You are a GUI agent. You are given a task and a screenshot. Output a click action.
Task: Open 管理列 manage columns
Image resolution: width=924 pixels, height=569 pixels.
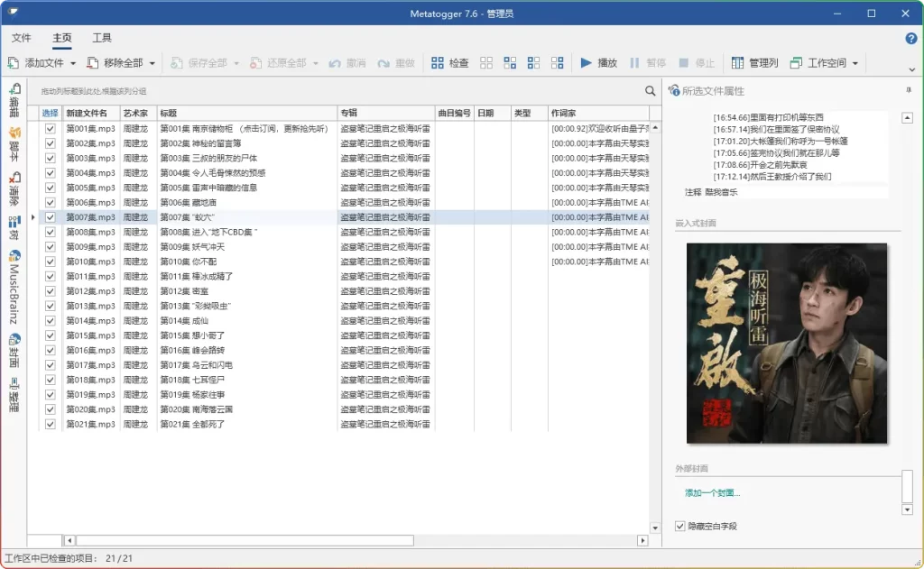(x=755, y=62)
